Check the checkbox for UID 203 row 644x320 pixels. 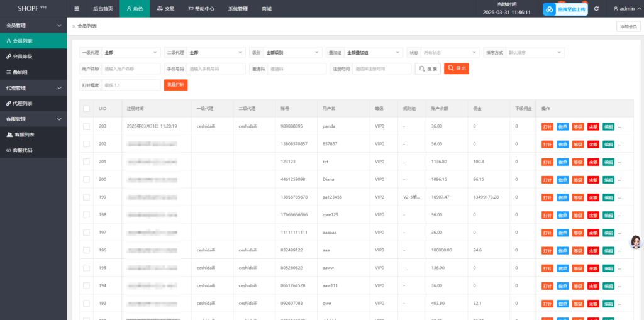coord(86,126)
